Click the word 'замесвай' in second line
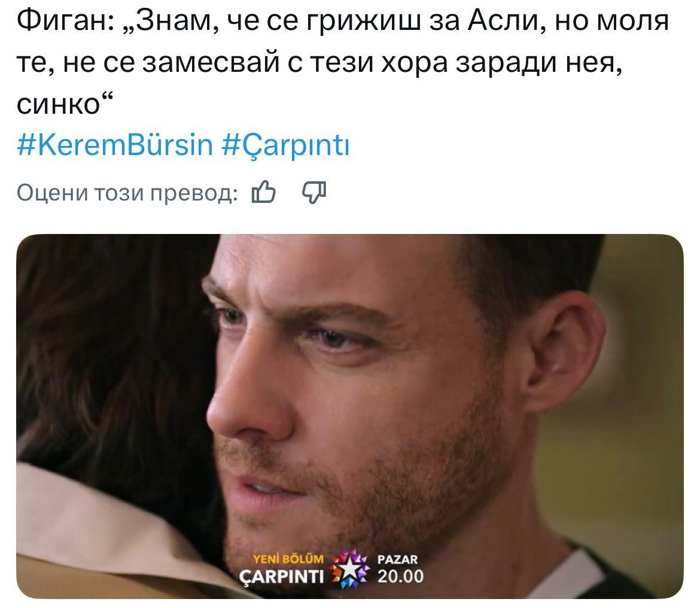The width and height of the screenshot is (700, 608). [211, 62]
